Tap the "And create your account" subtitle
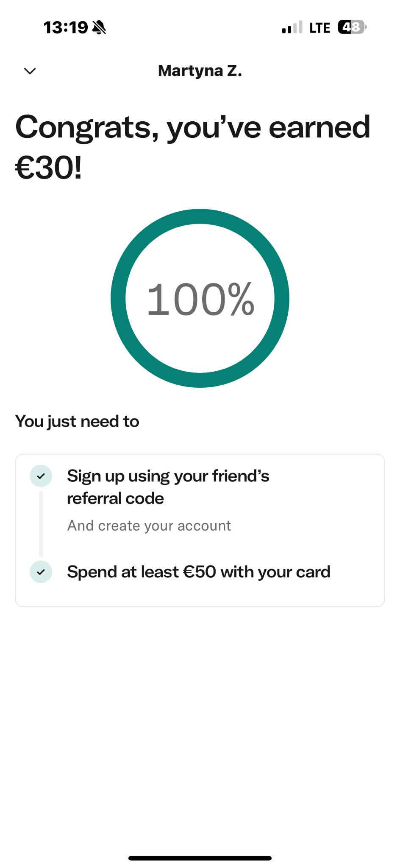400x868 pixels. (x=149, y=526)
